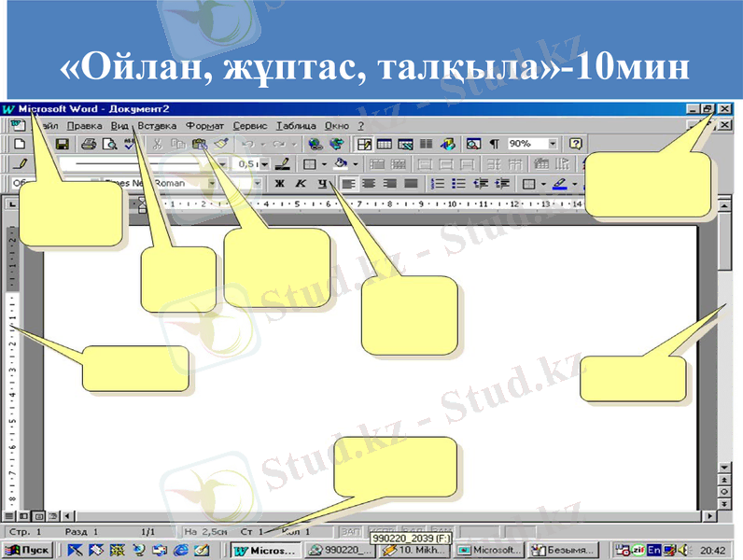
Task: Open the Формат menu
Action: 204,126
